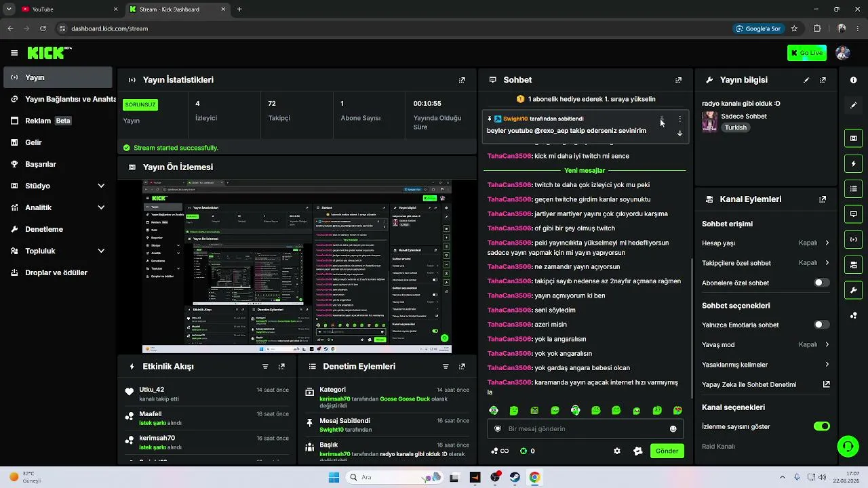Pop out the Yayın bilgisi panel
This screenshot has height=488, width=868.
[x=823, y=80]
